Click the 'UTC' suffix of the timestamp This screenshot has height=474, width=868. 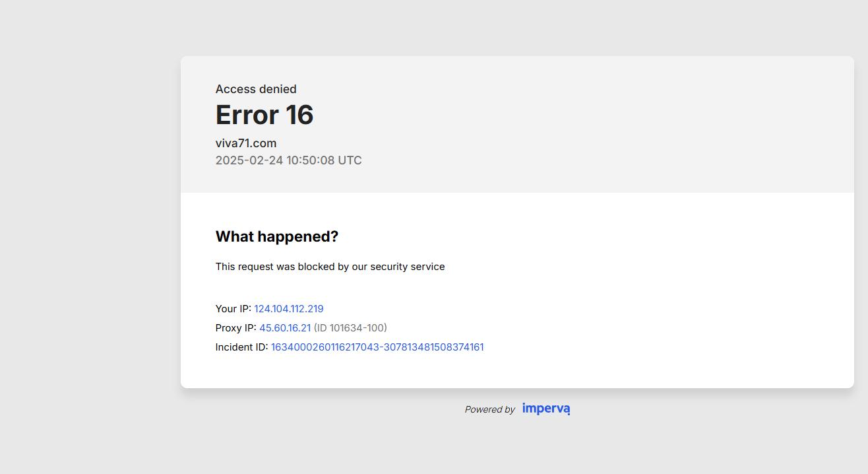coord(350,160)
